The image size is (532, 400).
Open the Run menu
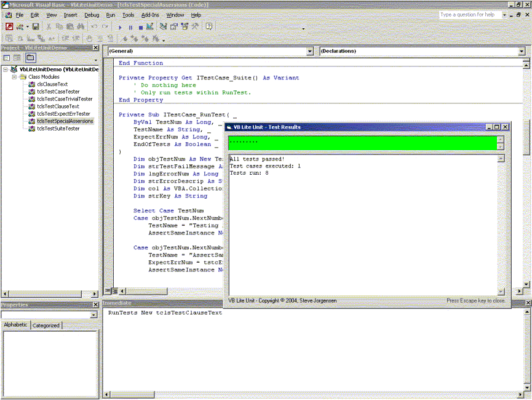tap(111, 15)
